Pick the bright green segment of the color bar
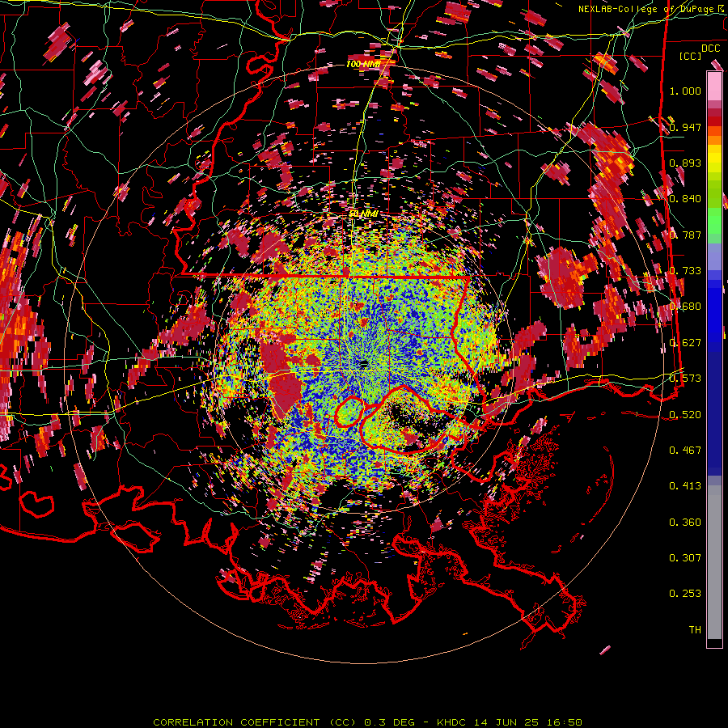 [714, 221]
